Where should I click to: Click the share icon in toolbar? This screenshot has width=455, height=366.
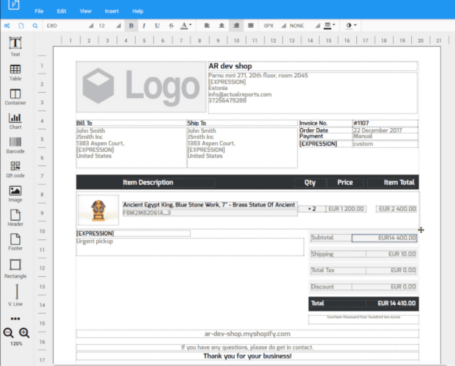[7, 26]
